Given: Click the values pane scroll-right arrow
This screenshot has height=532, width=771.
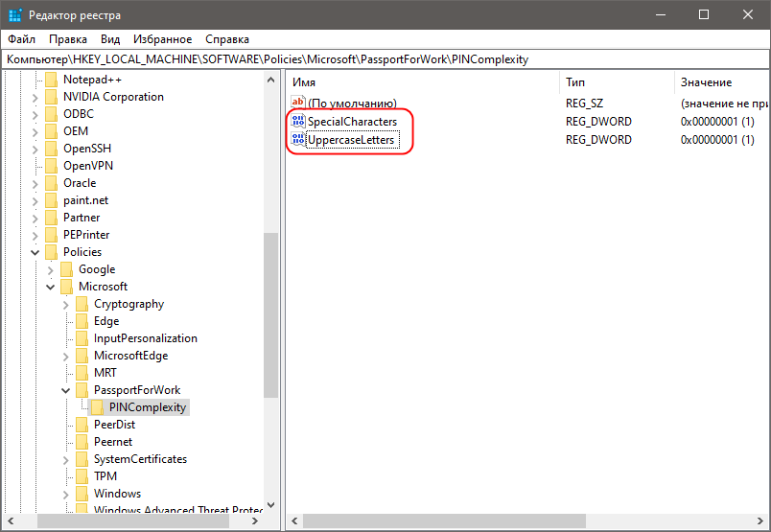Looking at the screenshot, I should [x=760, y=520].
